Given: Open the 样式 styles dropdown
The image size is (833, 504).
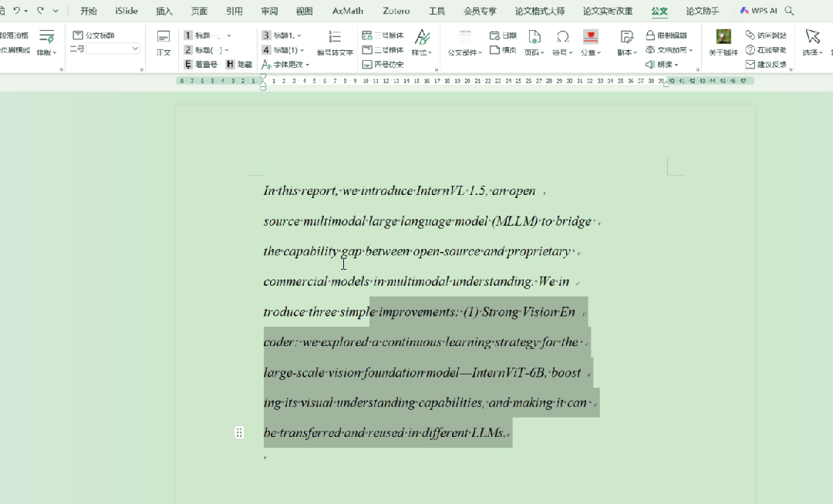Looking at the screenshot, I should [x=422, y=43].
